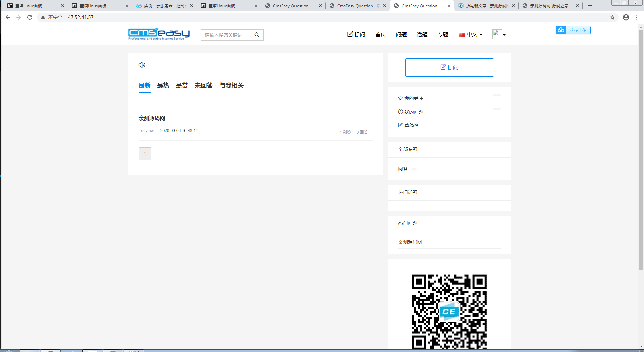Viewport: 644px width, 352px height.
Task: Click the QR code image
Action: point(449,312)
